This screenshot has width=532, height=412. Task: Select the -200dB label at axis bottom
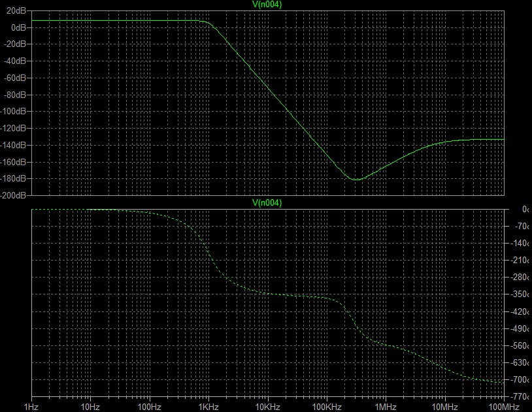[14, 195]
